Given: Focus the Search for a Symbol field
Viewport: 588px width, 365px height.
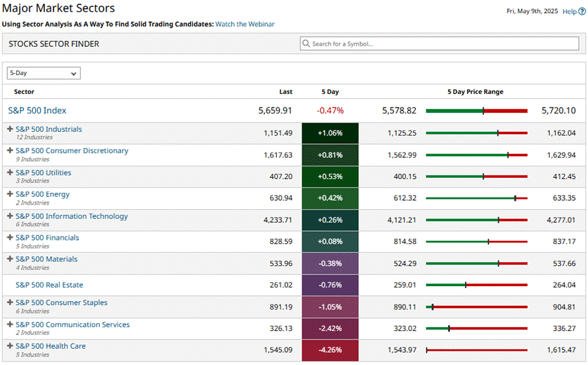Looking at the screenshot, I should coord(439,44).
